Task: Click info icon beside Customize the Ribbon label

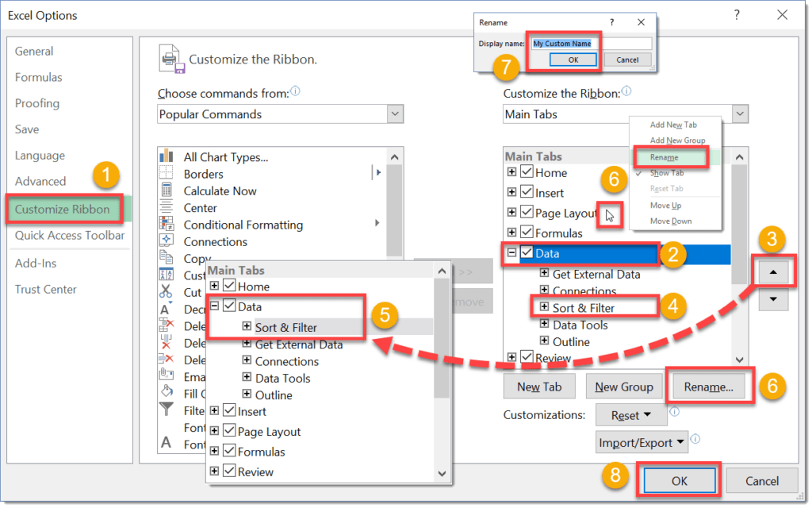Action: click(x=626, y=91)
